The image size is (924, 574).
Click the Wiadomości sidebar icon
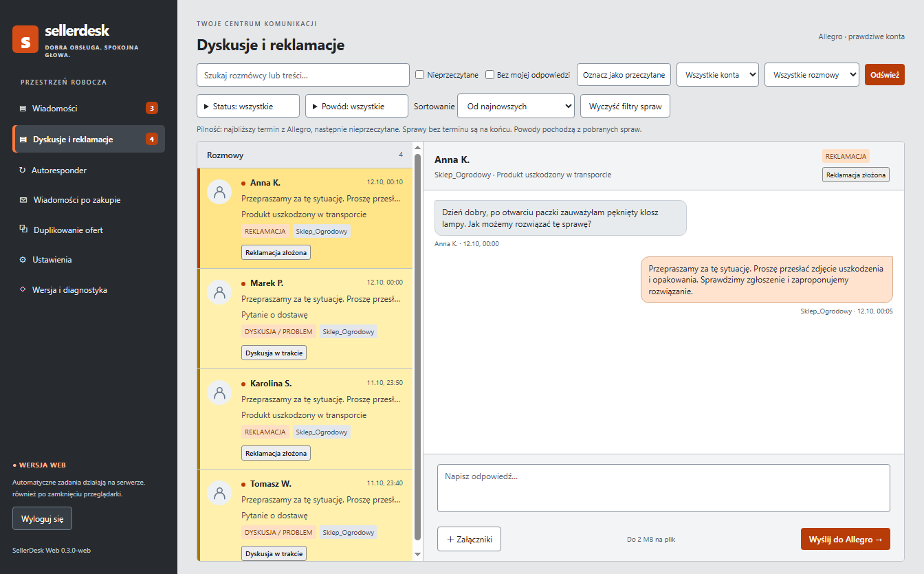tap(23, 109)
